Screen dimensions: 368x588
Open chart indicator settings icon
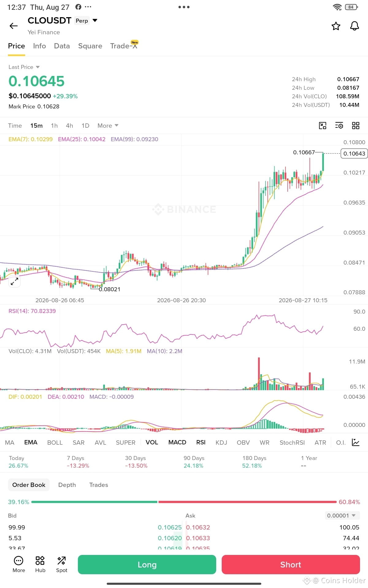[x=339, y=126]
